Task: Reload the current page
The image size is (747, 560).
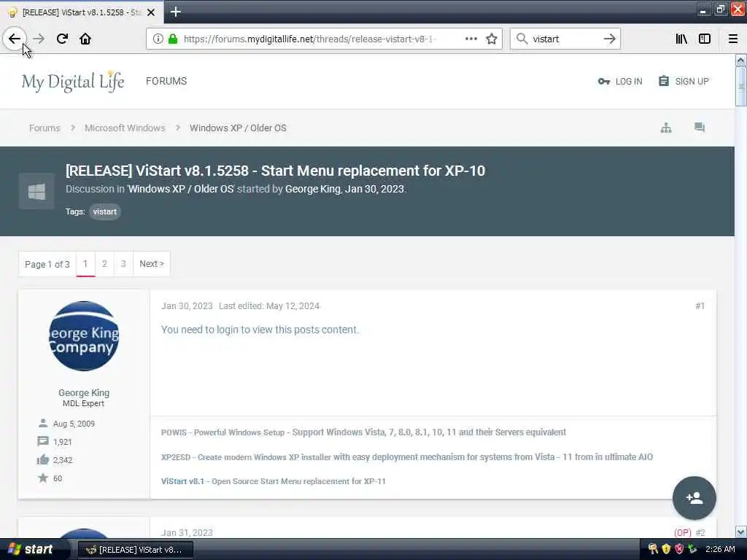Action: click(x=62, y=39)
